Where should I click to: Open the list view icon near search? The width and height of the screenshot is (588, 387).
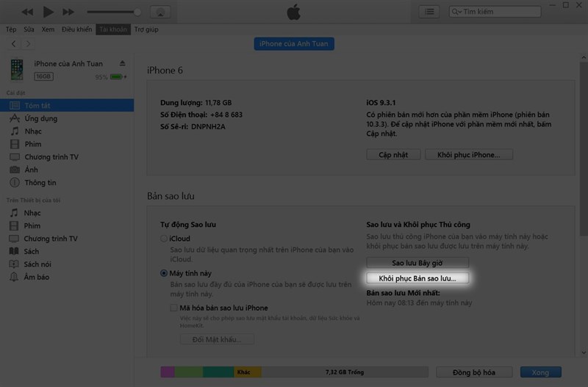tap(429, 12)
